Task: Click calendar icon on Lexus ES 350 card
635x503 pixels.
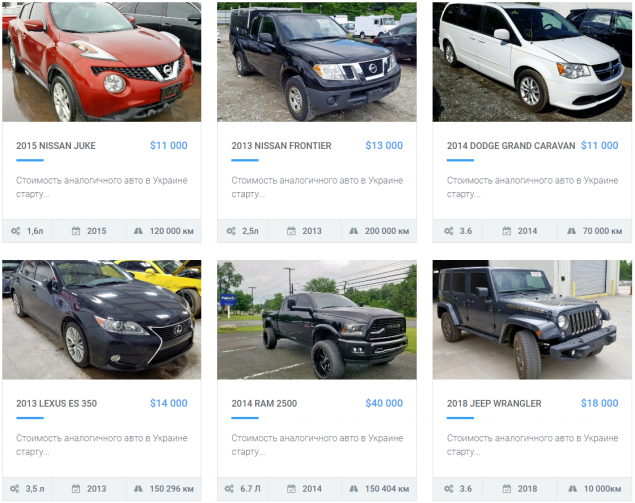Action: pos(76,489)
